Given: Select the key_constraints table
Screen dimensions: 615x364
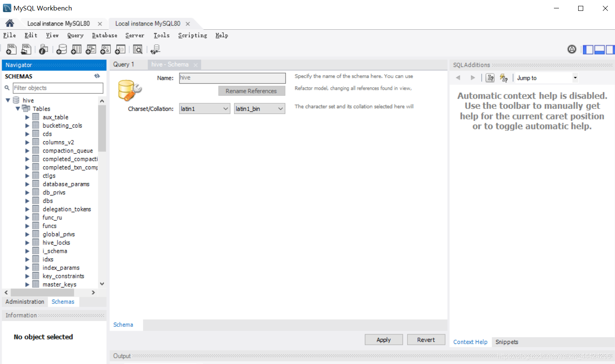Looking at the screenshot, I should [63, 276].
